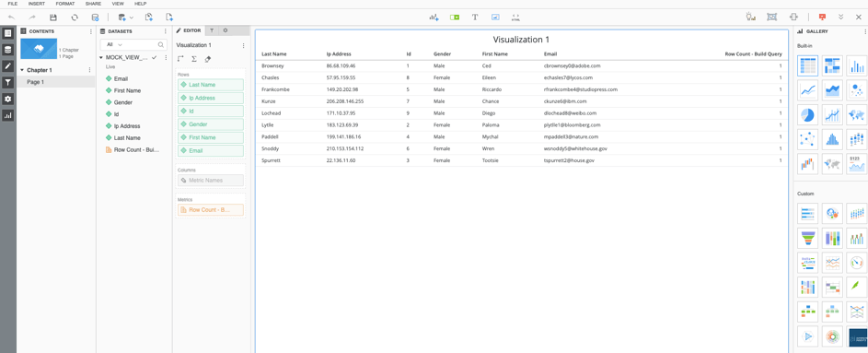
Task: Click the Sigma totals icon
Action: pyautogui.click(x=194, y=59)
